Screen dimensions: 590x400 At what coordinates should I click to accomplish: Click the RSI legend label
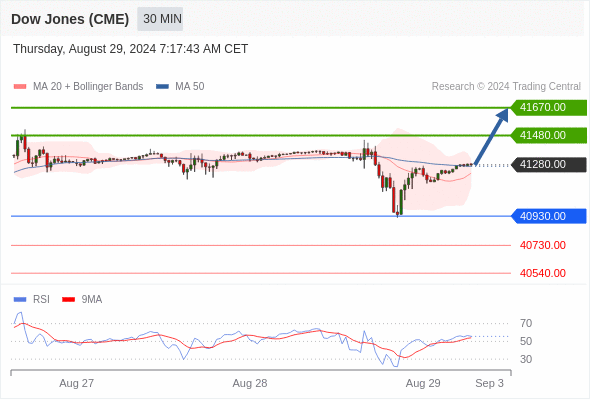[41, 300]
